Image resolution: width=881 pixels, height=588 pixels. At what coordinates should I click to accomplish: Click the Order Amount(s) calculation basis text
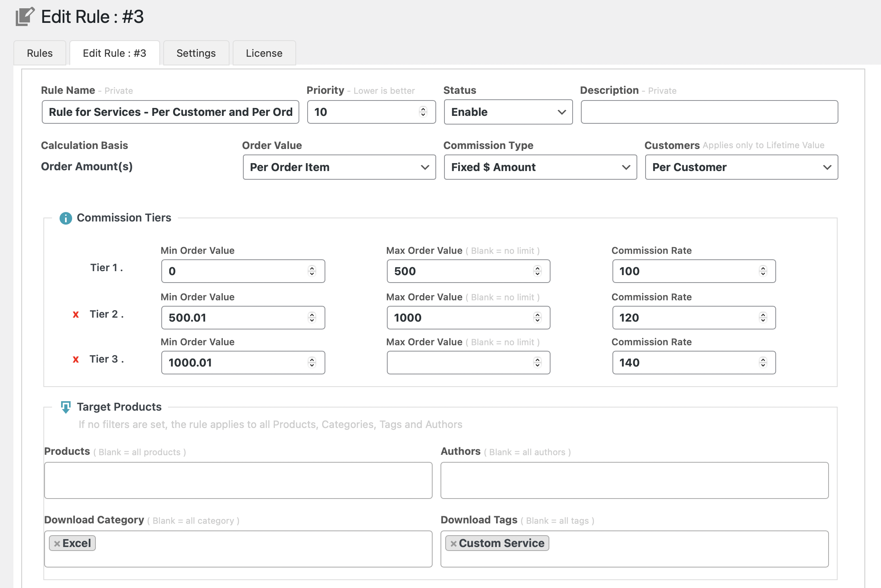pos(87,167)
